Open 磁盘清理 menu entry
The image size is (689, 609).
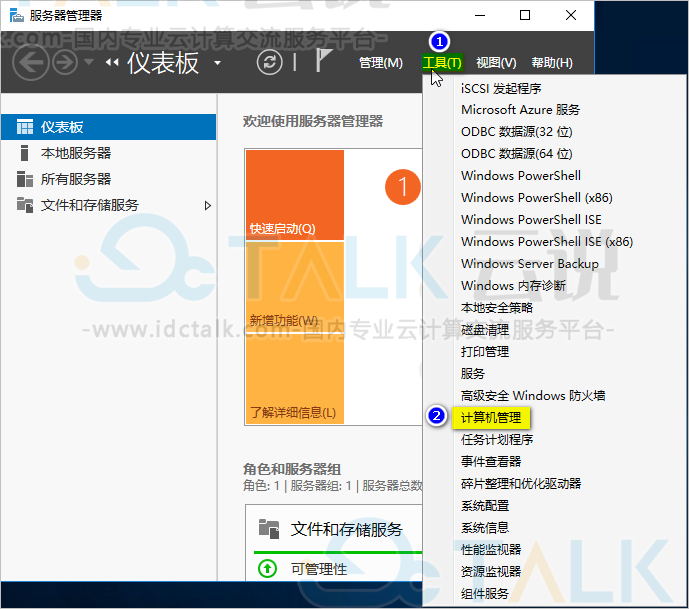tap(485, 330)
